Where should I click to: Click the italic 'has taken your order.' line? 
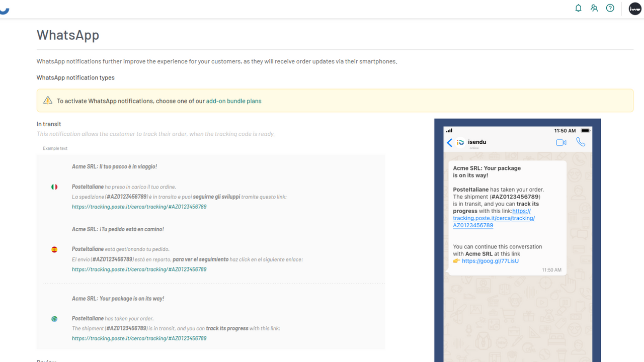click(113, 319)
